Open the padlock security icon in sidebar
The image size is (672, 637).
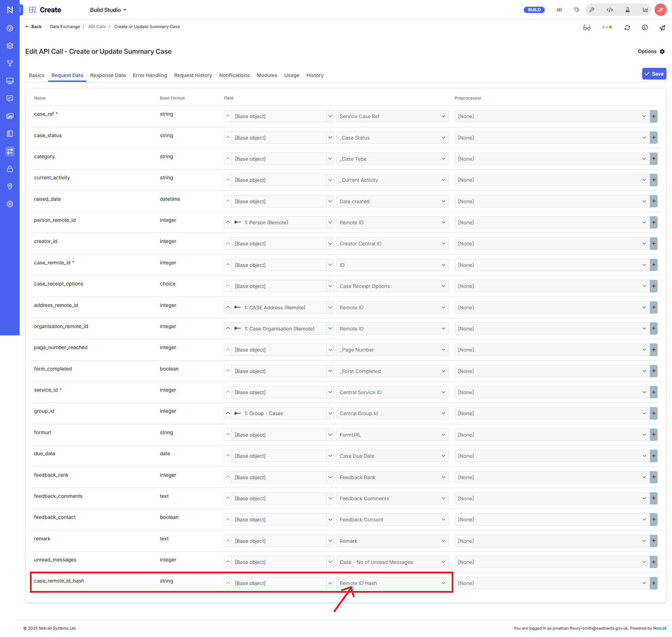tap(10, 169)
